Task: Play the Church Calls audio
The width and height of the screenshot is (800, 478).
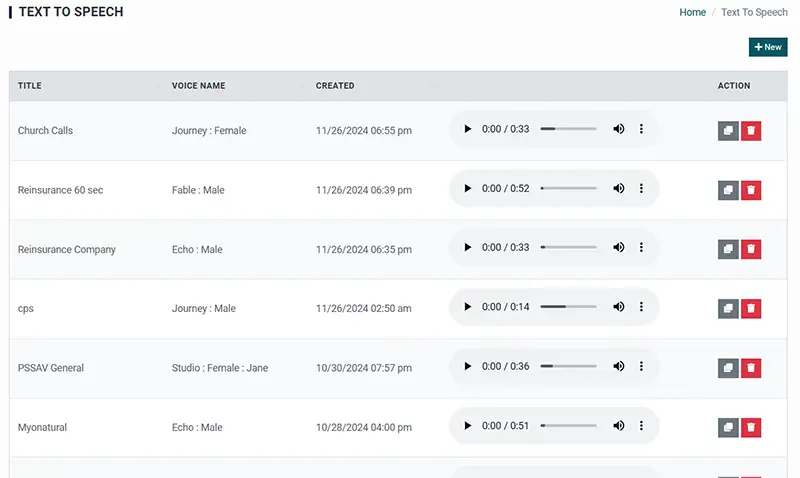Action: point(467,129)
